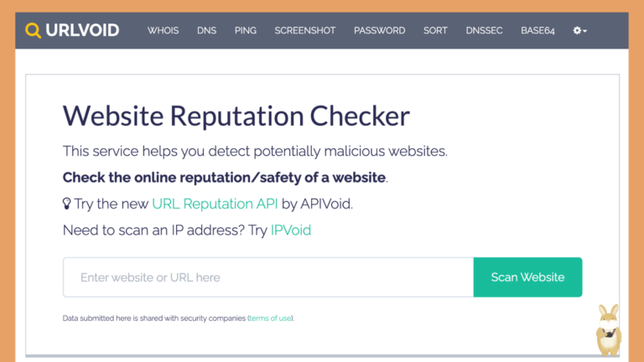This screenshot has height=362, width=644.
Task: Open the IPVoid link
Action: pyautogui.click(x=291, y=230)
